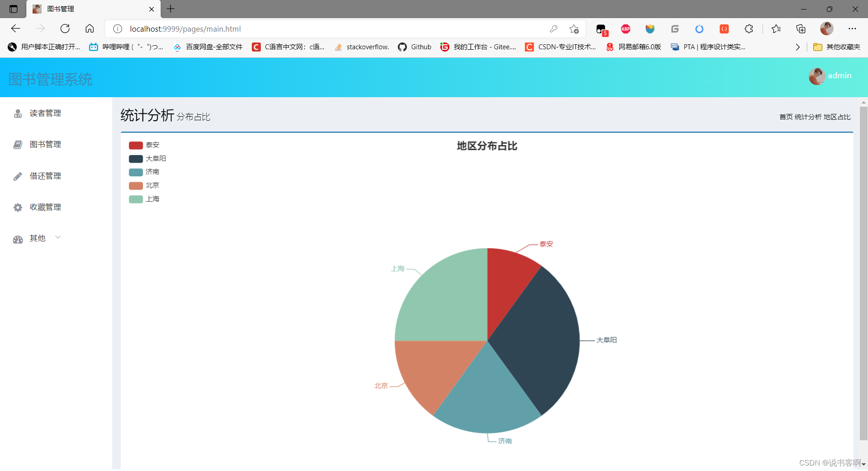Click the admin user avatar
Screen dimensions: 868x471
click(816, 76)
